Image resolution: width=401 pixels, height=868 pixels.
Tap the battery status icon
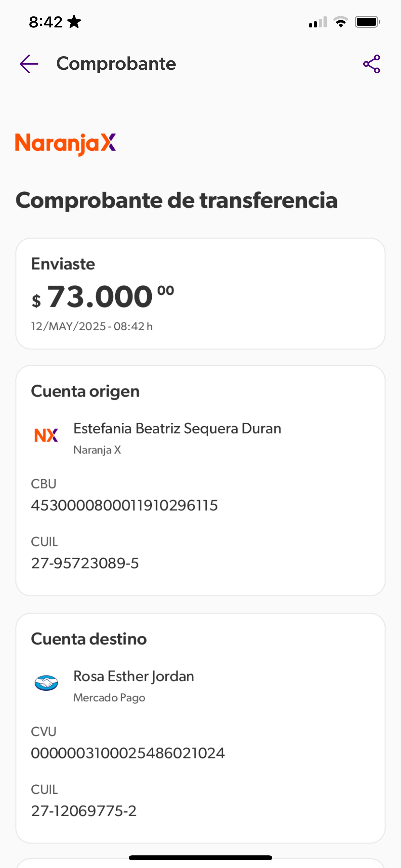click(367, 22)
